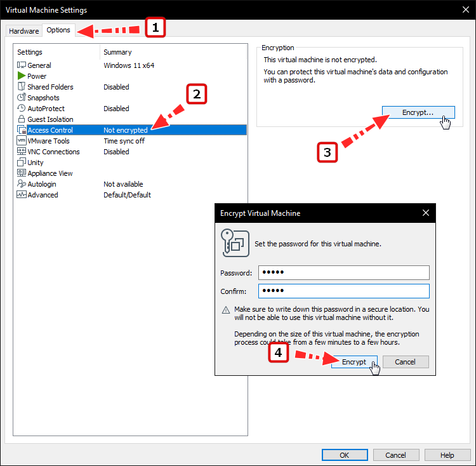Select Guest Isolation in settings list
This screenshot has width=476, height=466.
pyautogui.click(x=131, y=119)
